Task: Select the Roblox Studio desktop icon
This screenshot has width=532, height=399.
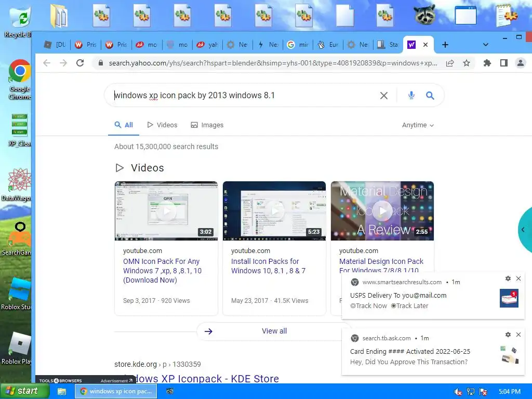Action: (x=16, y=294)
